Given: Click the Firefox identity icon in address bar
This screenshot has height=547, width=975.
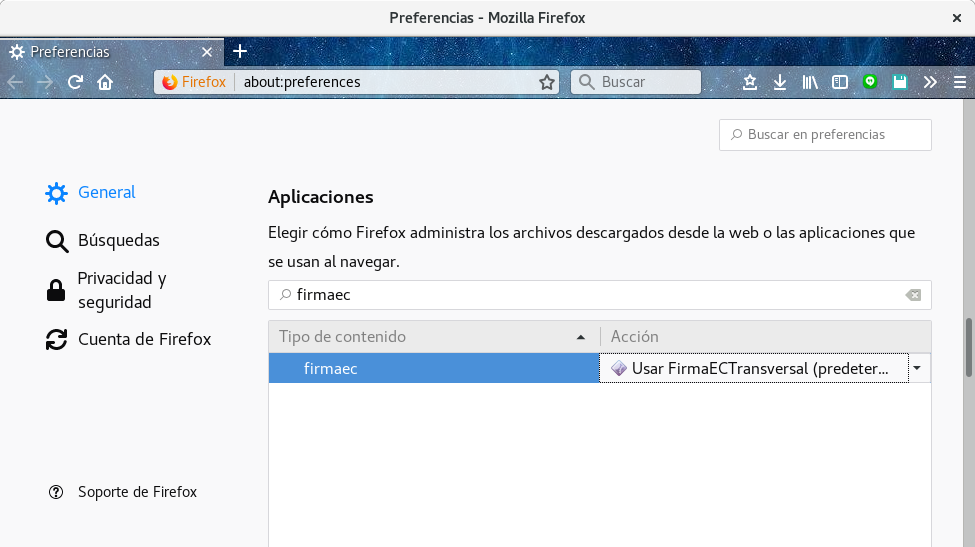Looking at the screenshot, I should click(x=169, y=82).
